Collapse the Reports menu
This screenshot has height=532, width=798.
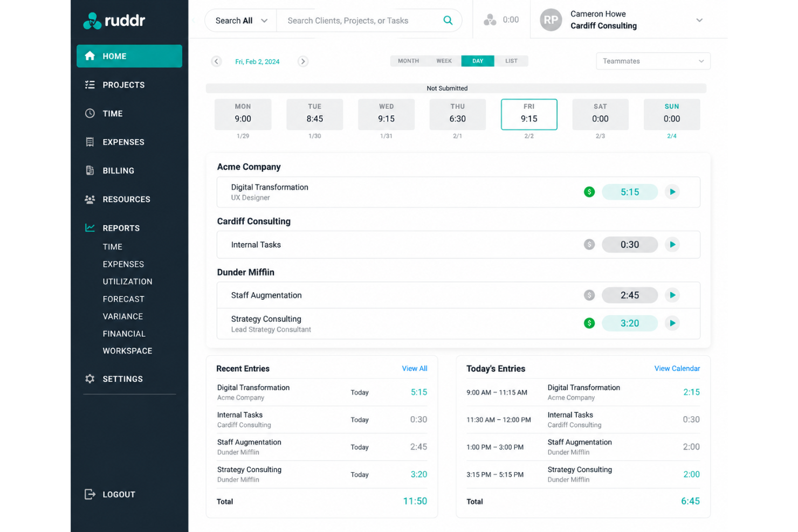point(121,228)
